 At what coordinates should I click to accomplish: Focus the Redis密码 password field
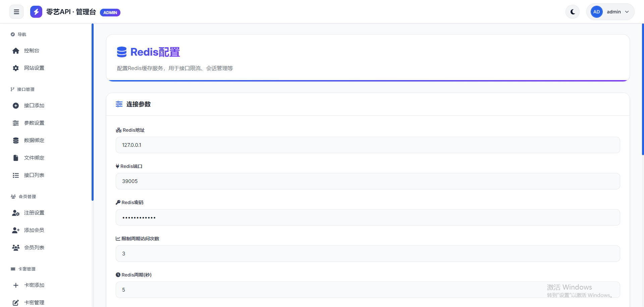[368, 218]
